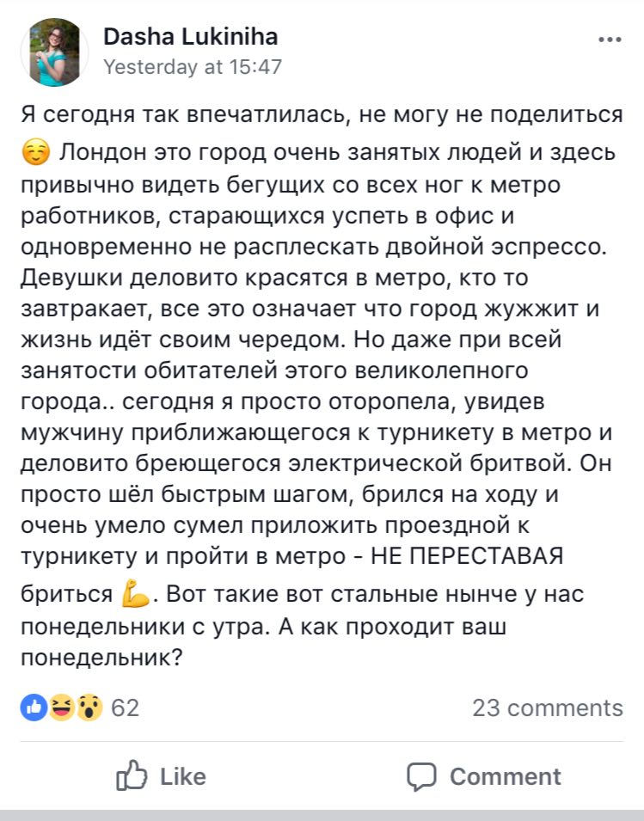Click the laughing Haha reaction icon
Image resolution: width=644 pixels, height=821 pixels.
[x=61, y=708]
